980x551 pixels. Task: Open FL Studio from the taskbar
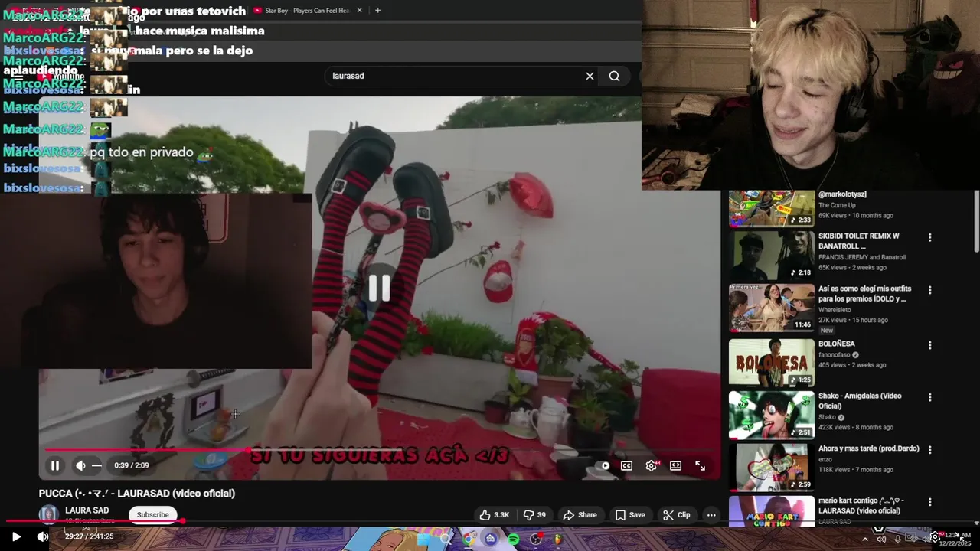(x=558, y=540)
